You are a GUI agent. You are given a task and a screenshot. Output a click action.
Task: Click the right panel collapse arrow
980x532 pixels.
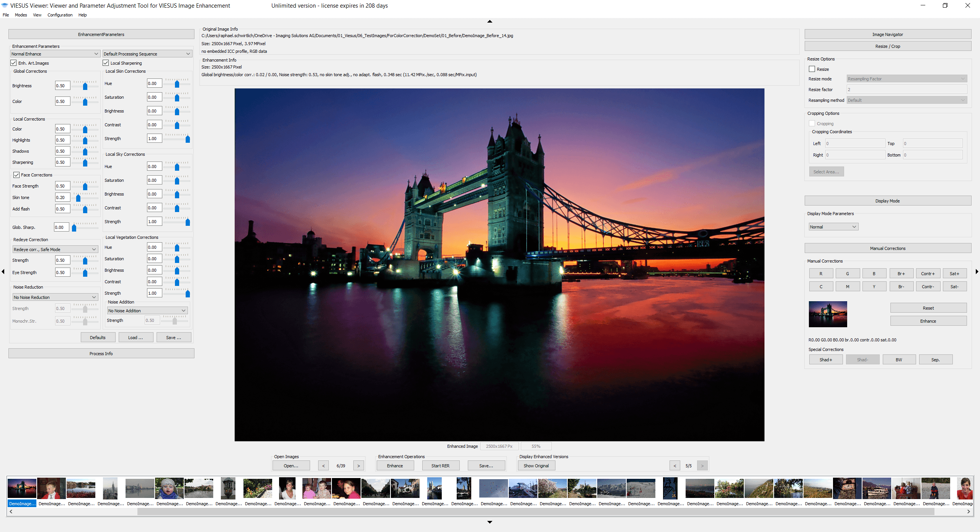pyautogui.click(x=977, y=271)
